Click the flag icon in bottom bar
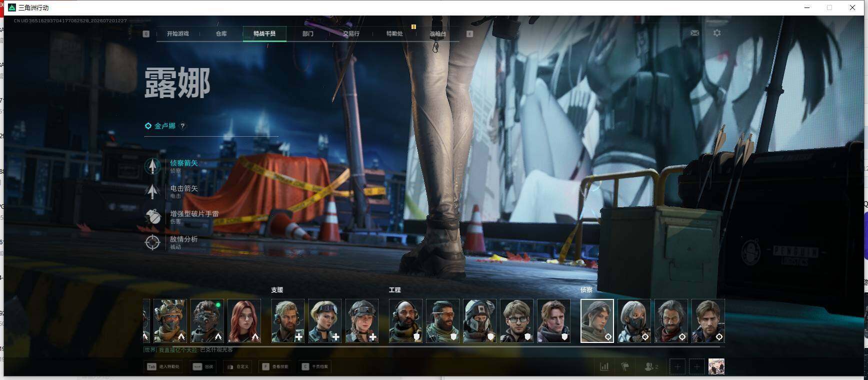Image resolution: width=868 pixels, height=380 pixels. click(625, 367)
